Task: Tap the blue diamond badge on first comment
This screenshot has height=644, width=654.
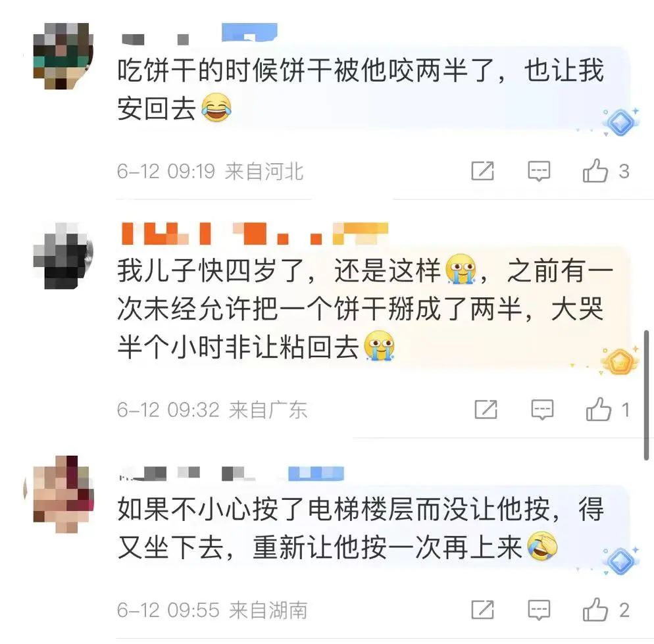Action: point(620,122)
